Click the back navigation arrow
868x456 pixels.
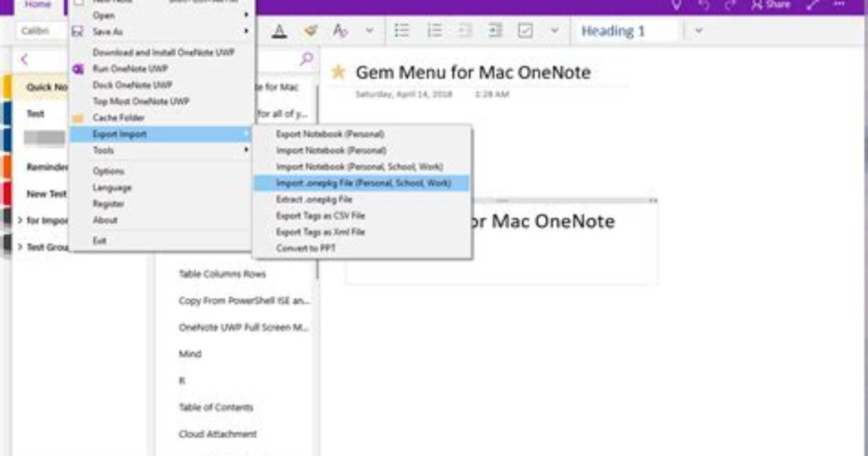tap(25, 60)
